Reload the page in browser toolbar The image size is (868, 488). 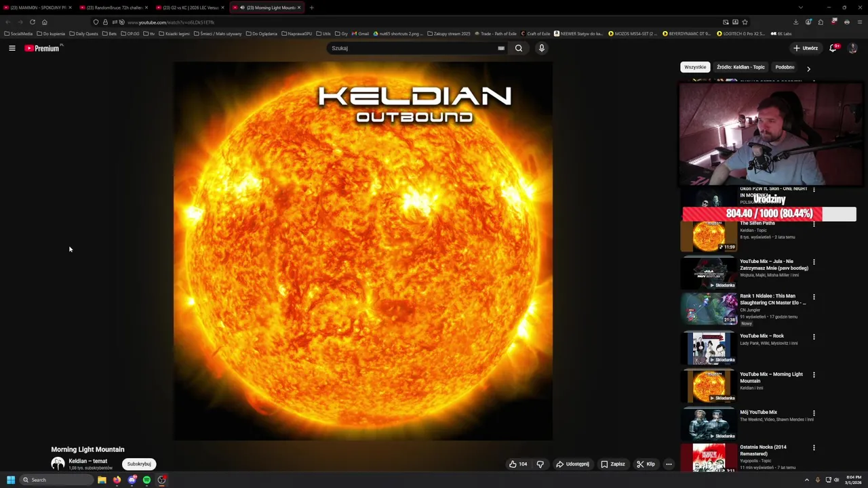32,22
